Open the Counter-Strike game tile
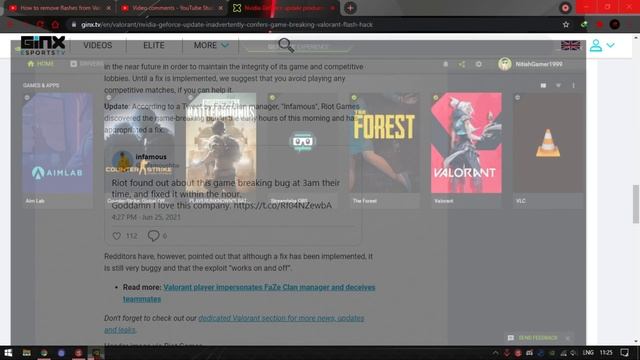This screenshot has width=640, height=360. pyautogui.click(x=139, y=150)
